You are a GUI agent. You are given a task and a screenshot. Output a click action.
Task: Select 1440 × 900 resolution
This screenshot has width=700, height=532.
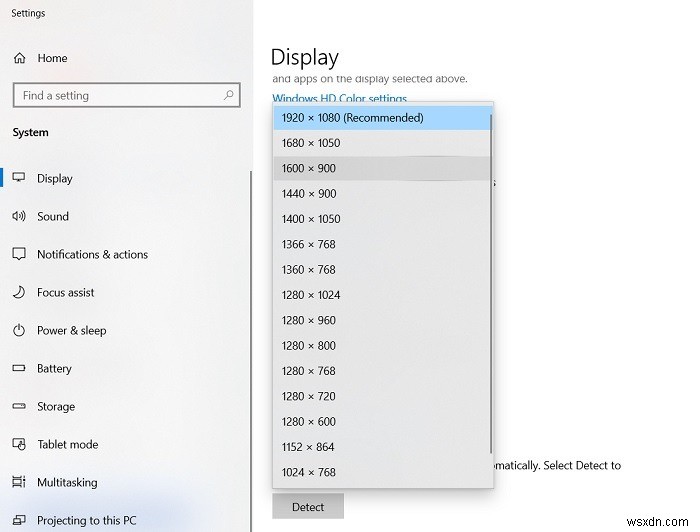click(x=382, y=194)
